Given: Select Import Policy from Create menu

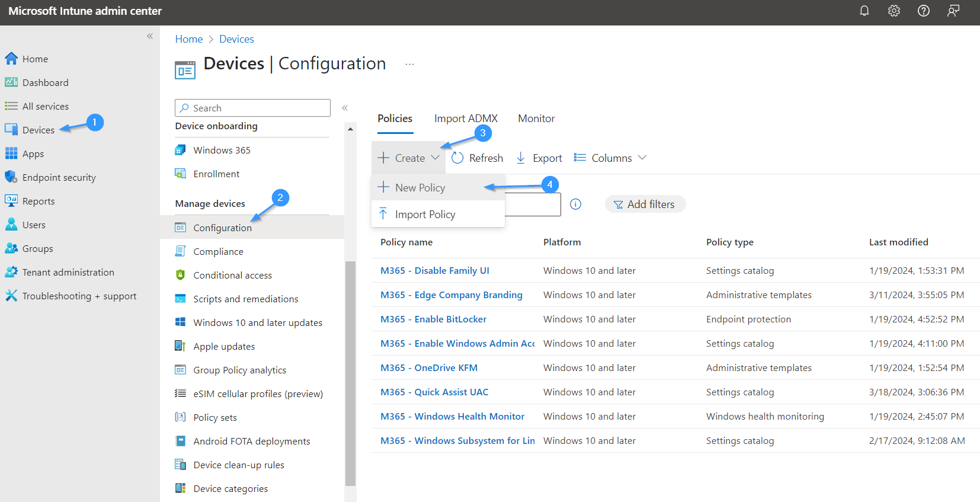Looking at the screenshot, I should [438, 214].
